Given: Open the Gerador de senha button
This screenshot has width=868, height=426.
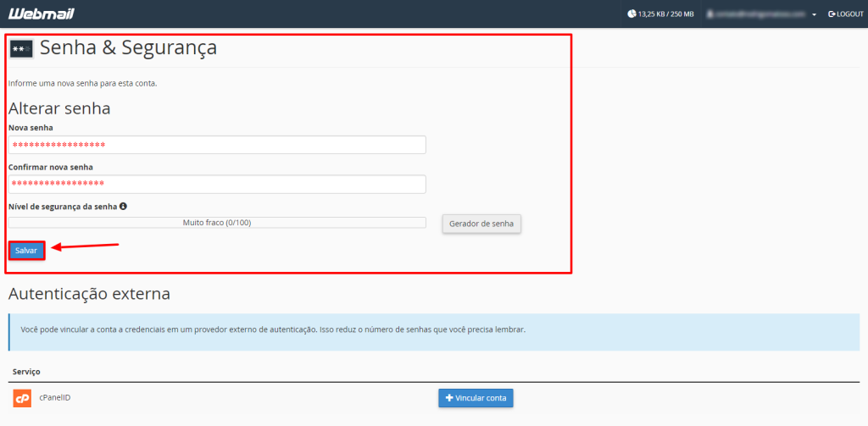Looking at the screenshot, I should (x=481, y=224).
